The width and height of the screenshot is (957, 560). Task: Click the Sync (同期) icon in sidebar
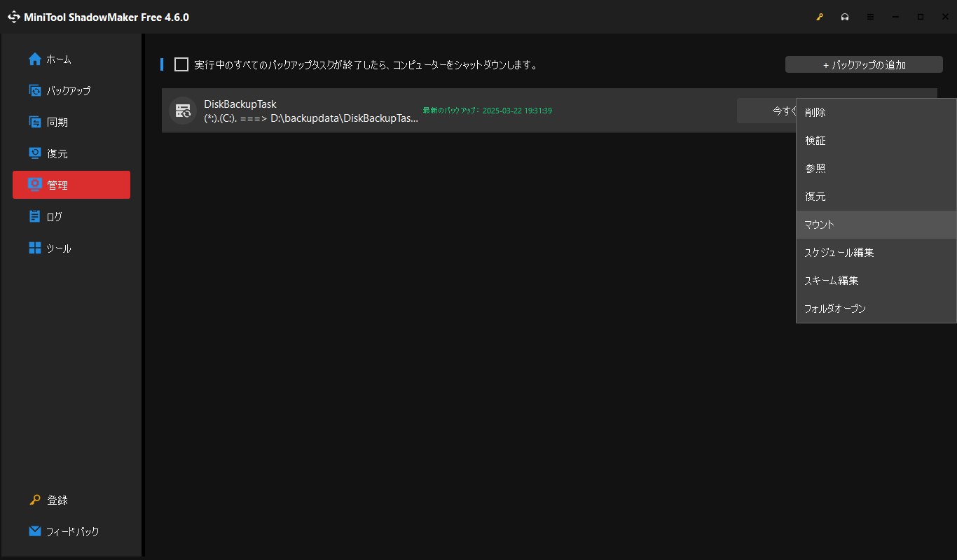coord(35,122)
